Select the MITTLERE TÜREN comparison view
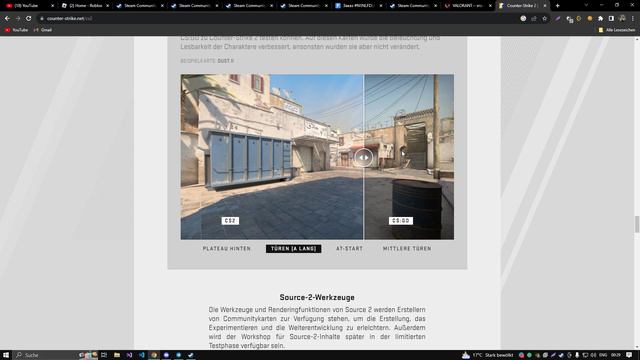This screenshot has height=360, width=640. (407, 249)
